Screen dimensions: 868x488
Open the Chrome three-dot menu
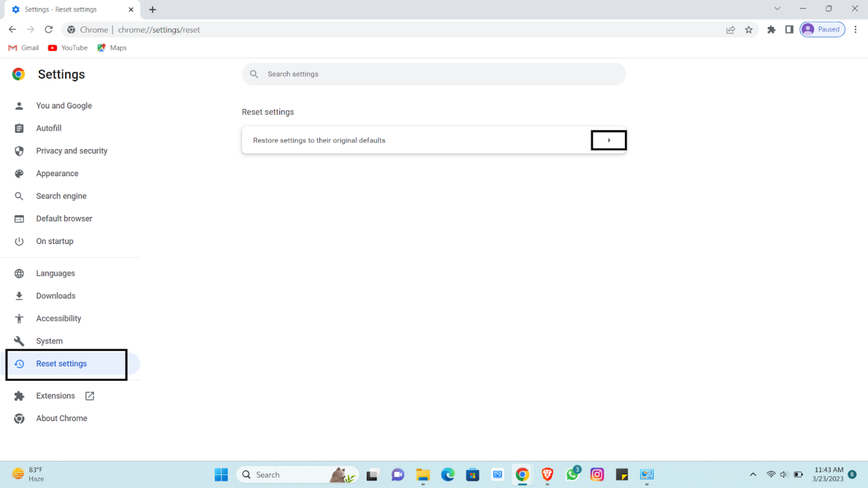(x=856, y=29)
